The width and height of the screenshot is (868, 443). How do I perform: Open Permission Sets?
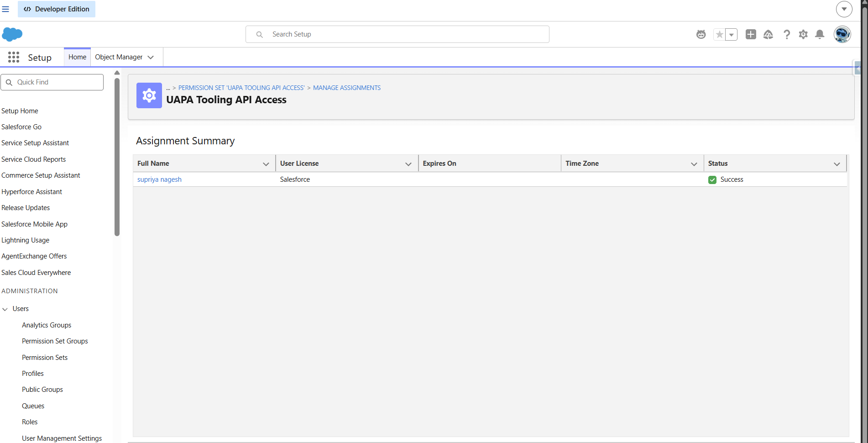45,358
